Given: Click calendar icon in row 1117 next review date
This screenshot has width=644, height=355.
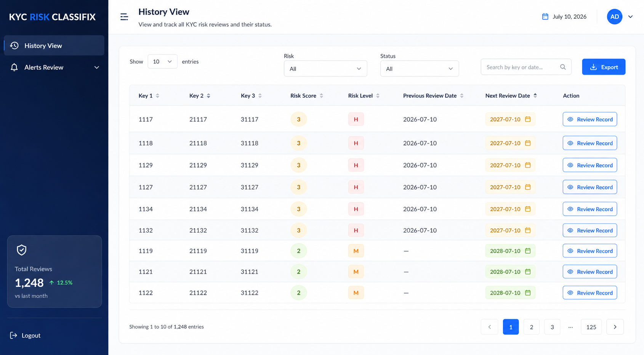Looking at the screenshot, I should 528,119.
